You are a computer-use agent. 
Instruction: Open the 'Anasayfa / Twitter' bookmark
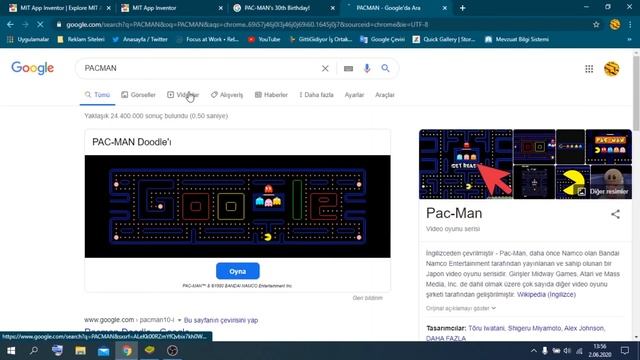tap(140, 40)
